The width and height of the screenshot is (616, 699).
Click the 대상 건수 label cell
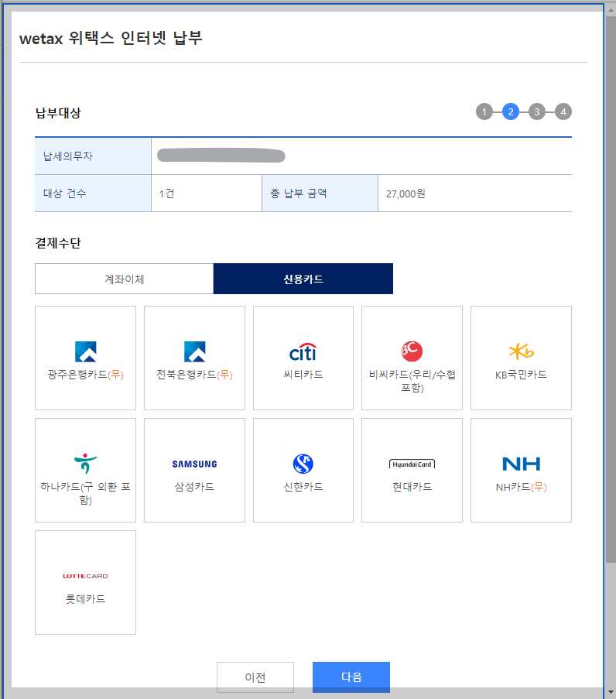pyautogui.click(x=93, y=194)
